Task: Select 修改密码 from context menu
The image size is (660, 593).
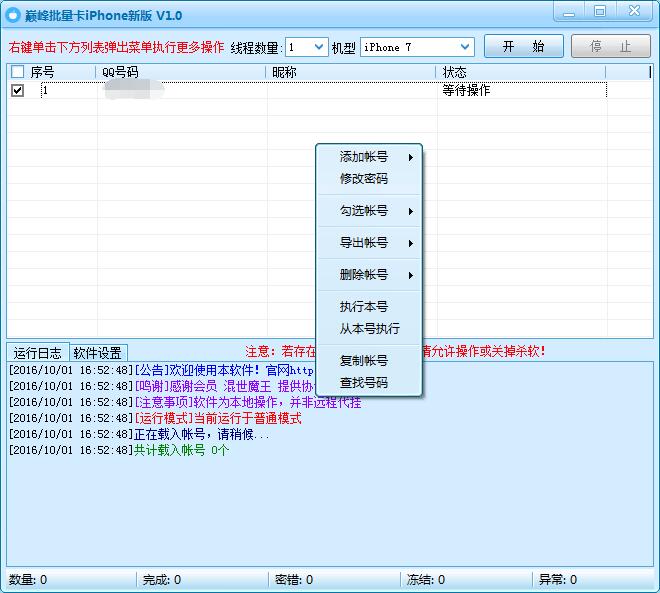Action: (x=364, y=179)
